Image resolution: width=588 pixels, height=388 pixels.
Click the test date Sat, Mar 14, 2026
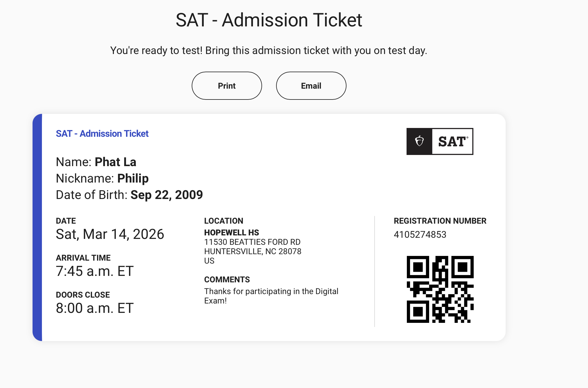point(110,234)
